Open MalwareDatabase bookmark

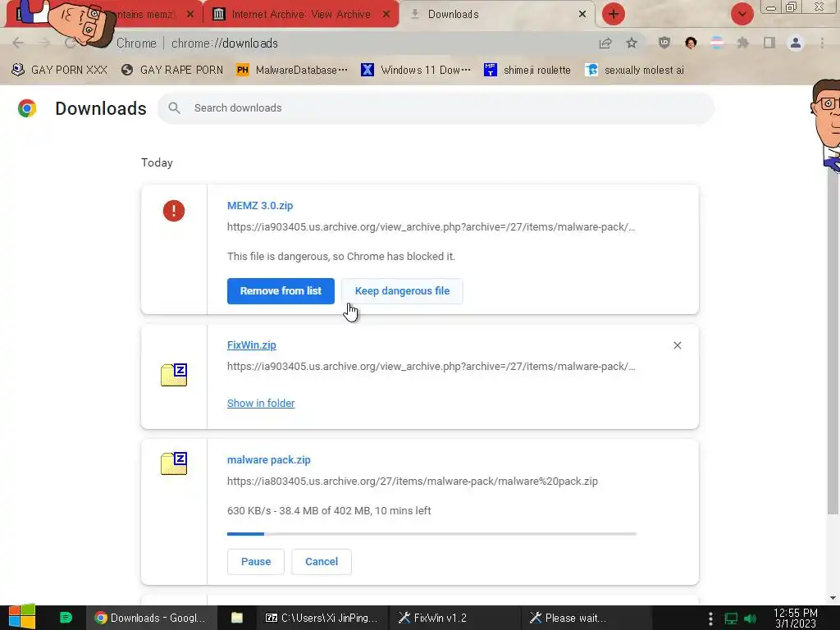pyautogui.click(x=293, y=71)
